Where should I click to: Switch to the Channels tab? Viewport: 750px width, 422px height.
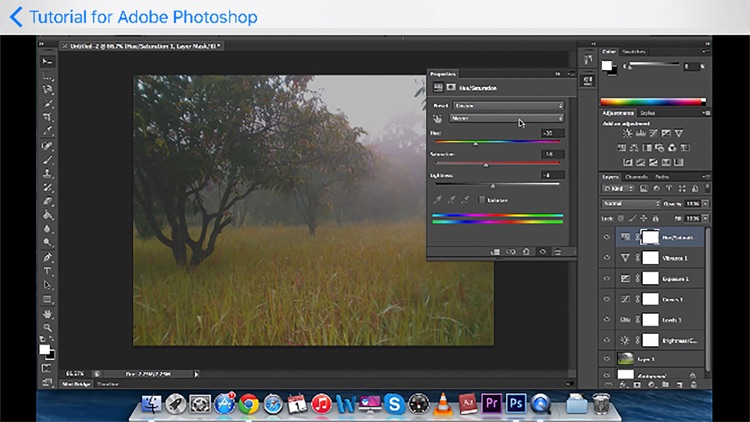[x=636, y=177]
